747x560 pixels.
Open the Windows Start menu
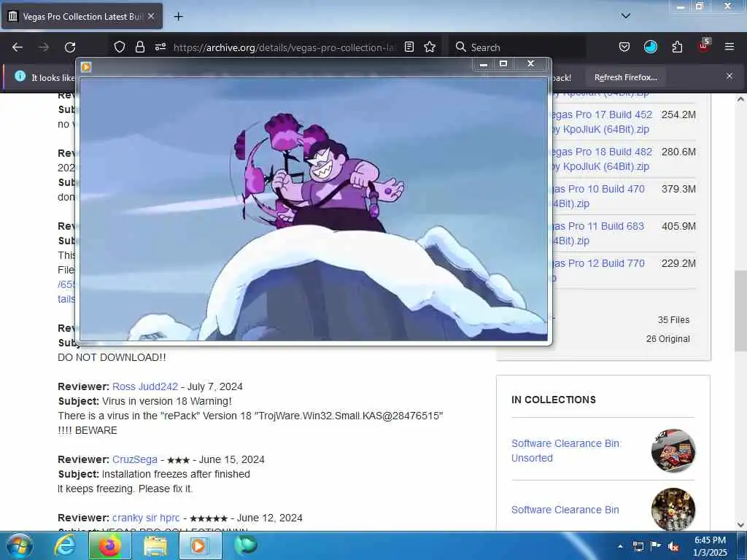point(20,545)
